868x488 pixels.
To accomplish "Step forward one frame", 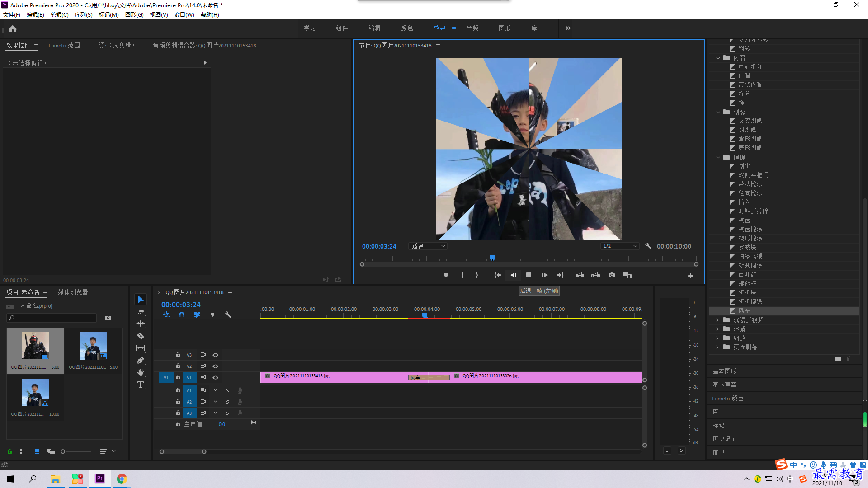I will (545, 275).
